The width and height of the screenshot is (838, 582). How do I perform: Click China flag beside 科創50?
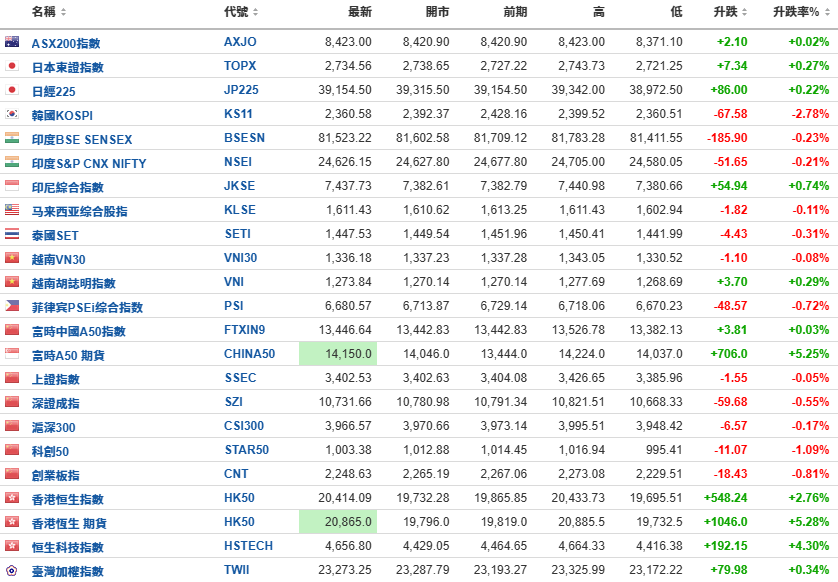12,449
